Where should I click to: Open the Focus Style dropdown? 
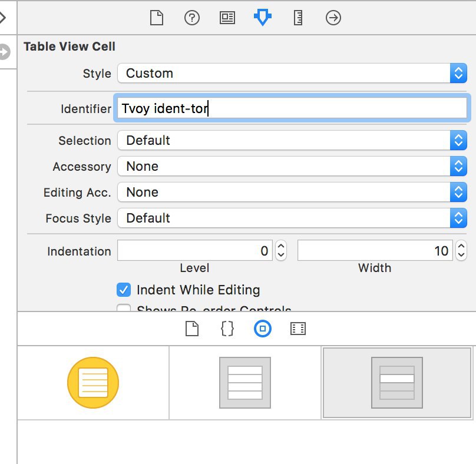tap(292, 218)
